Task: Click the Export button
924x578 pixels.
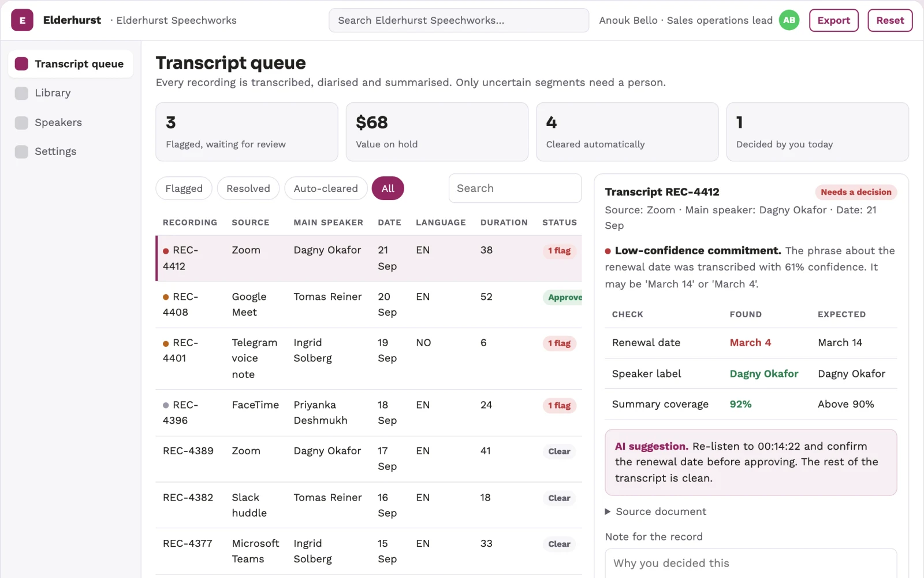Action: (x=834, y=20)
